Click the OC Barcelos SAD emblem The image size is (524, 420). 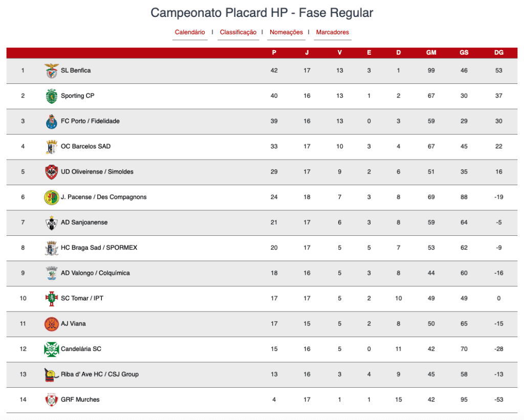(52, 147)
